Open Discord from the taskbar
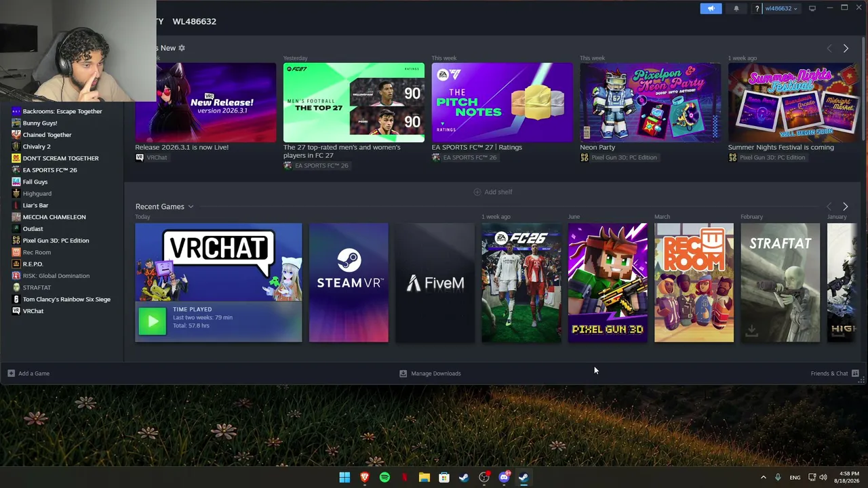 pos(504,478)
